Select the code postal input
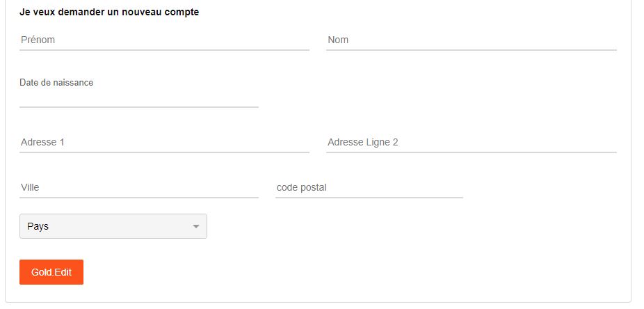This screenshot has width=644, height=309. pyautogui.click(x=369, y=188)
